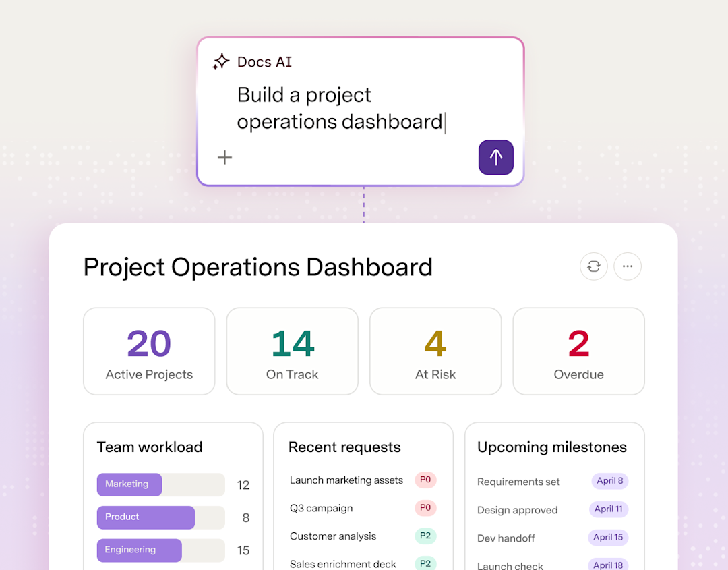Click the Marketing workload count 12
The width and height of the screenshot is (728, 570).
243,485
